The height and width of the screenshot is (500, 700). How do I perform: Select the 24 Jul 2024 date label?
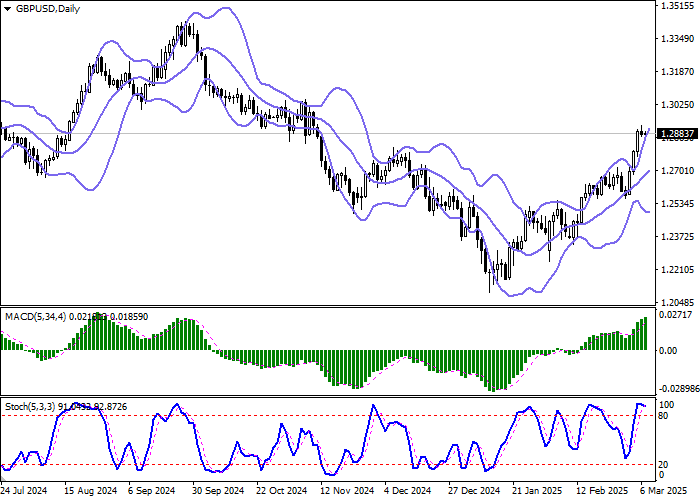(x=24, y=492)
